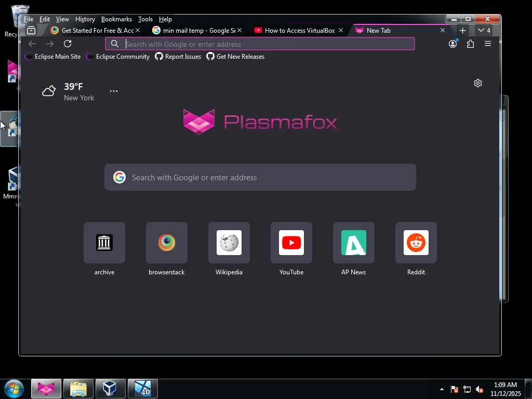The image size is (532, 399).
Task: Close the New Tab tab
Action: click(x=443, y=30)
